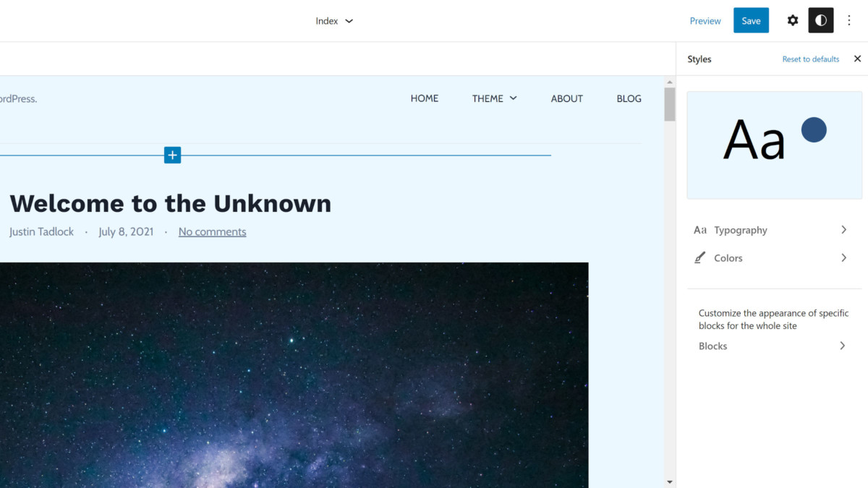
Task: Click the Typography Aa icon
Action: pos(699,230)
